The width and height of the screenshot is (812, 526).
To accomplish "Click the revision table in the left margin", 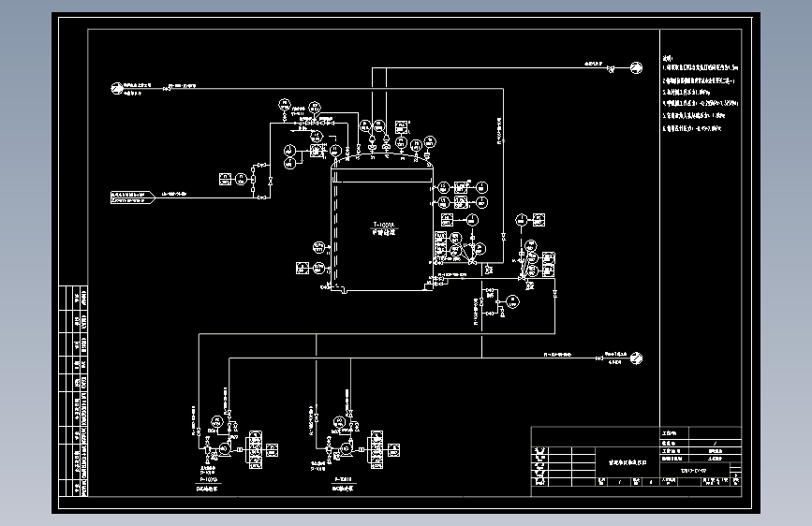I will [x=73, y=391].
